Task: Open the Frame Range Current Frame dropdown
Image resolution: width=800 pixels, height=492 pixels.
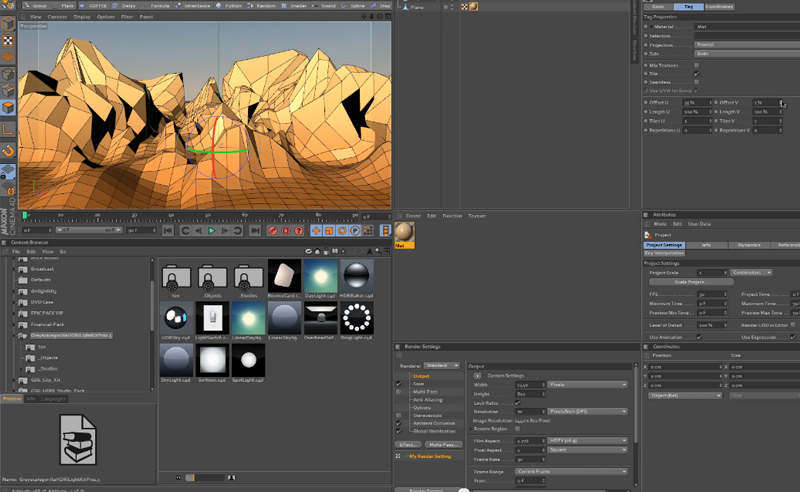Action: point(571,472)
